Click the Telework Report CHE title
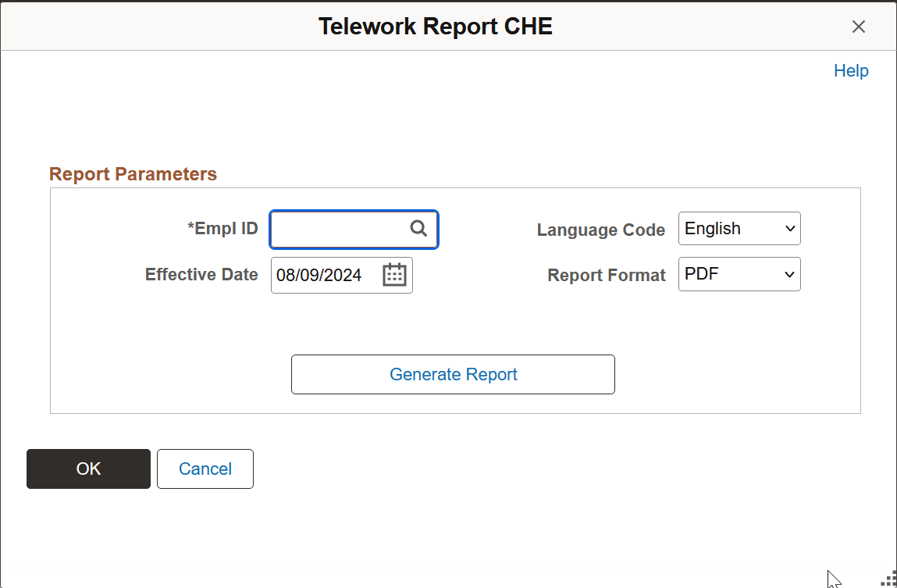This screenshot has width=897, height=588. [x=435, y=26]
